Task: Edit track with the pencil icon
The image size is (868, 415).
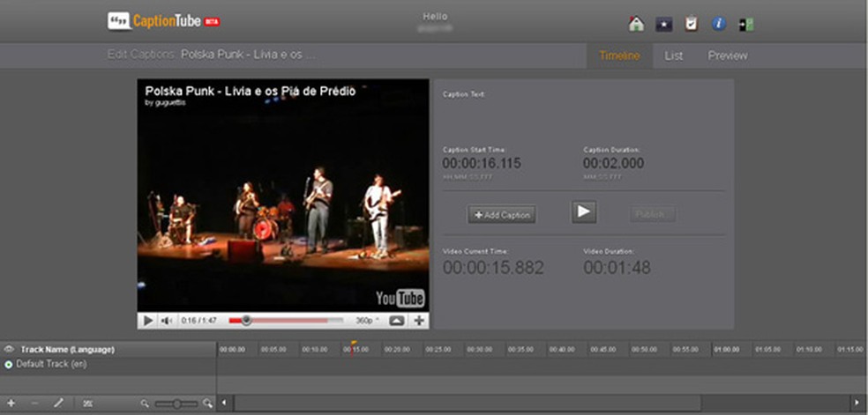Action: 58,403
